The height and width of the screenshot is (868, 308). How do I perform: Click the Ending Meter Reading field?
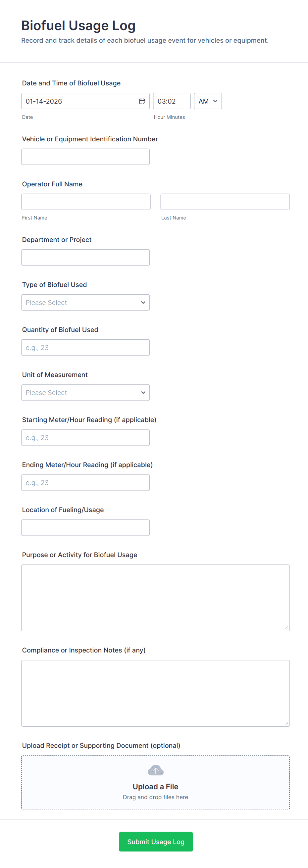click(85, 483)
